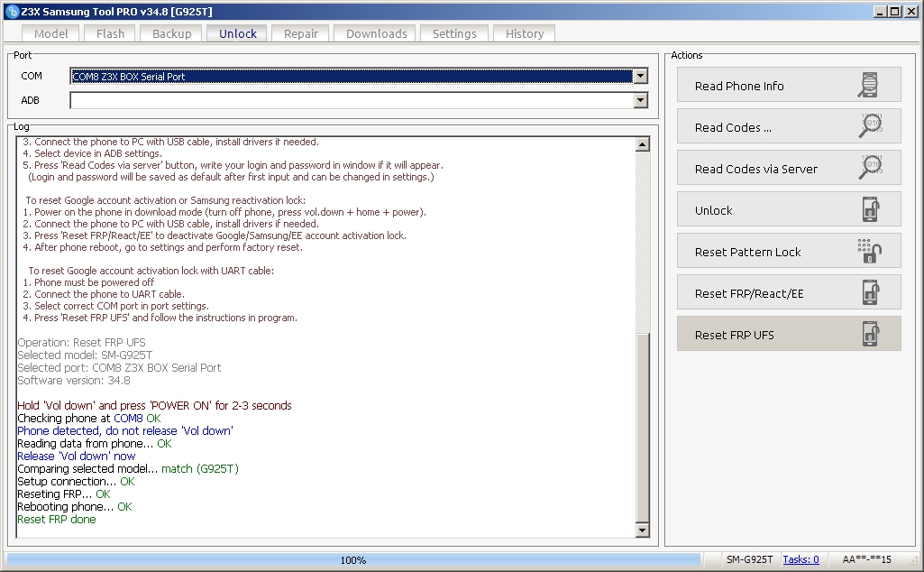Click the magnifier icon on Read Codes via Server
Screen dimensions: 924x572
pos(871,167)
